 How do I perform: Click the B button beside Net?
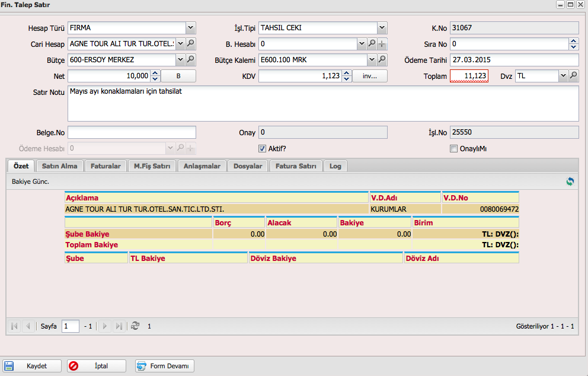coord(178,76)
